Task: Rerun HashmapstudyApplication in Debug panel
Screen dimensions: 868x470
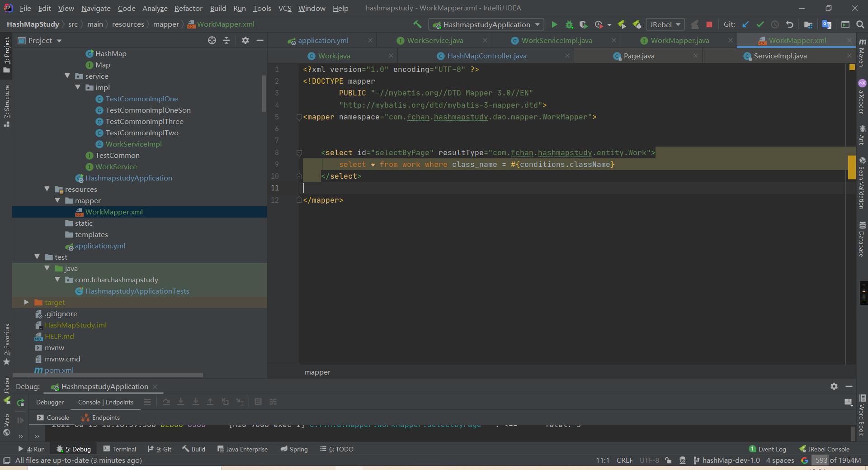Action: 20,402
